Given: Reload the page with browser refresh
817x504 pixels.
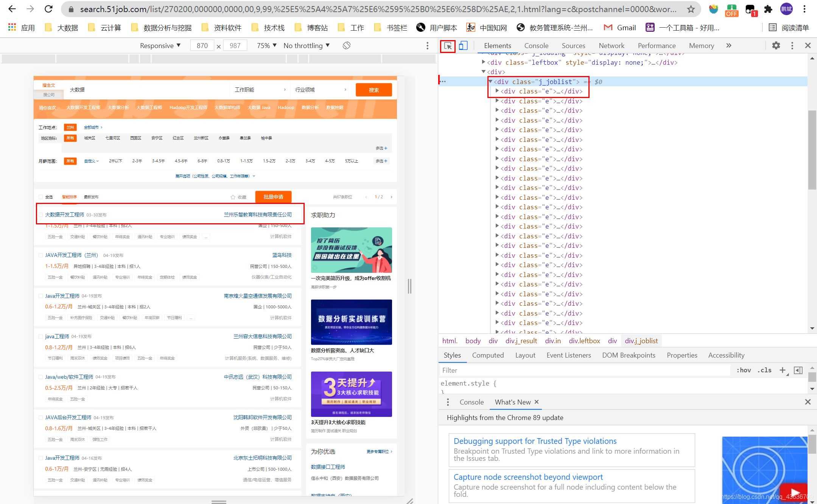Looking at the screenshot, I should coord(48,9).
